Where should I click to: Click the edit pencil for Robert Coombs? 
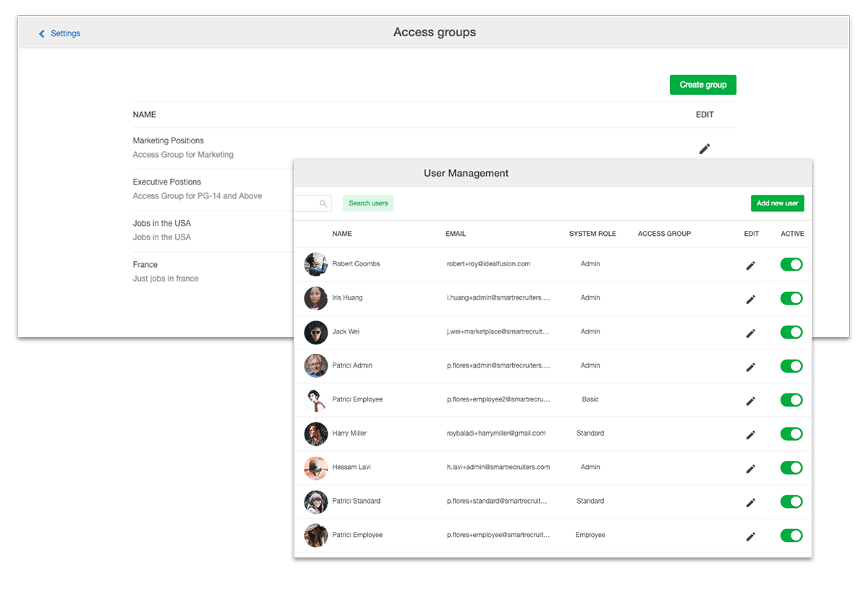click(x=750, y=266)
